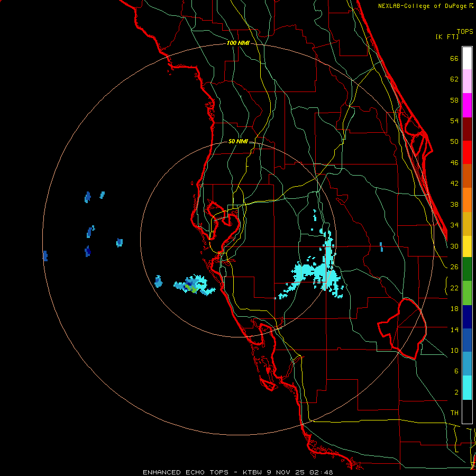Click the legend value "62"
The width and height of the screenshot is (476, 476).
454,79
